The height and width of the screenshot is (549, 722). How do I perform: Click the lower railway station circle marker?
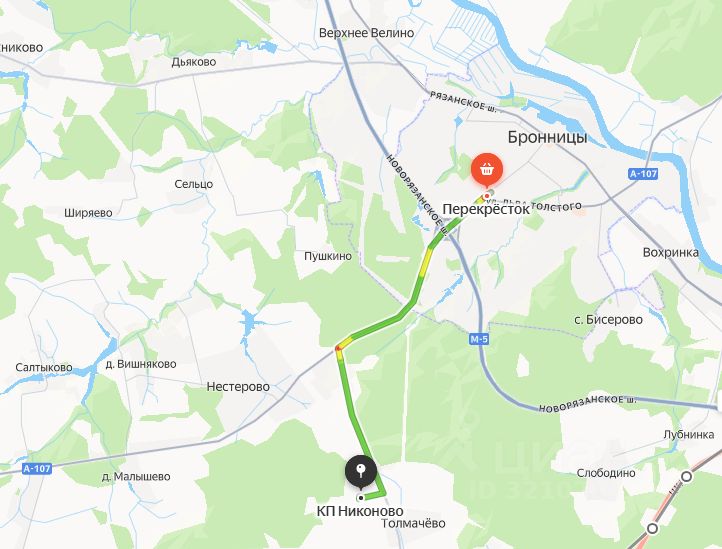652,528
